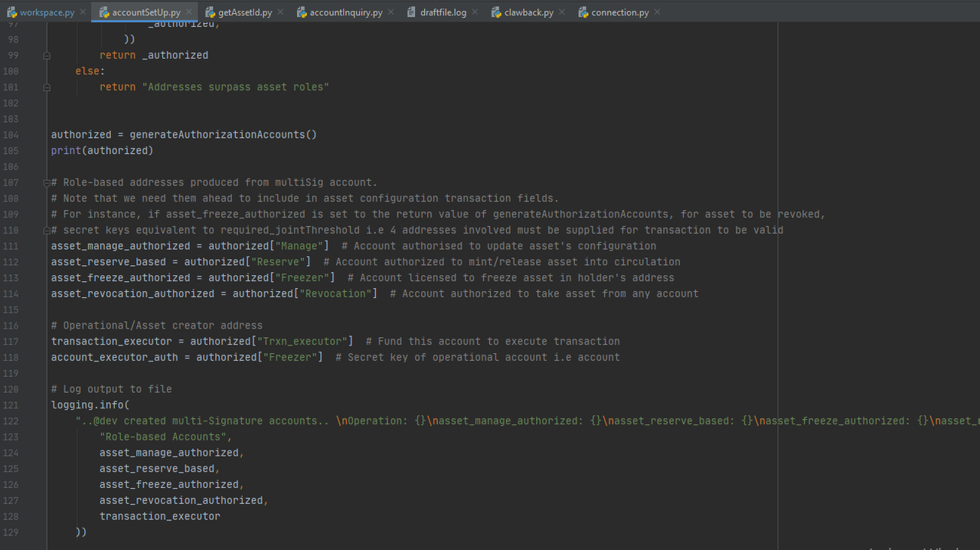980x550 pixels.
Task: Click the fold marker beside line 101
Action: coord(47,87)
